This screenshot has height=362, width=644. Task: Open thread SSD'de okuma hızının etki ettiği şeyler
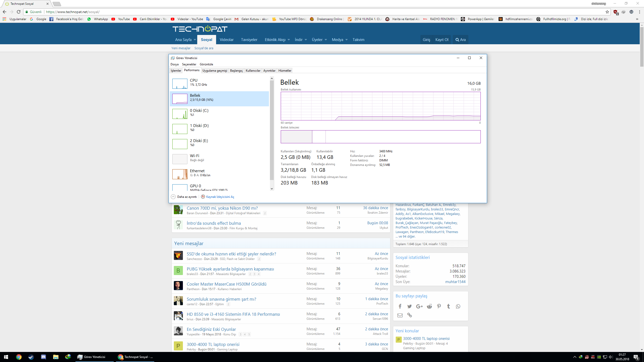pyautogui.click(x=231, y=254)
